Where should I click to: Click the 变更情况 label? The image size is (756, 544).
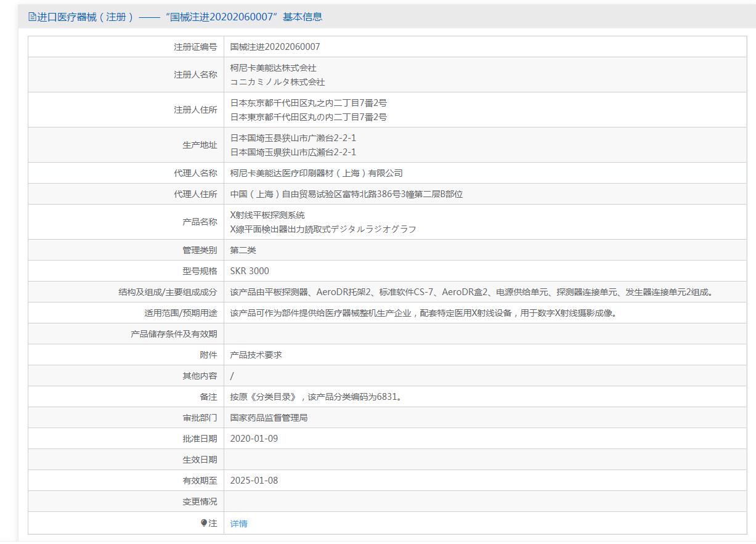point(200,501)
